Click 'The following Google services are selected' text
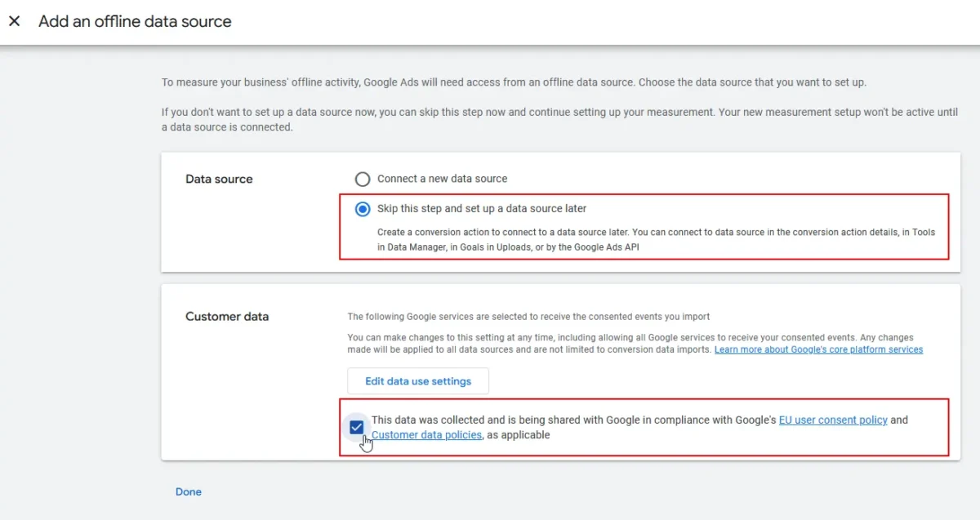This screenshot has height=520, width=980. point(528,317)
